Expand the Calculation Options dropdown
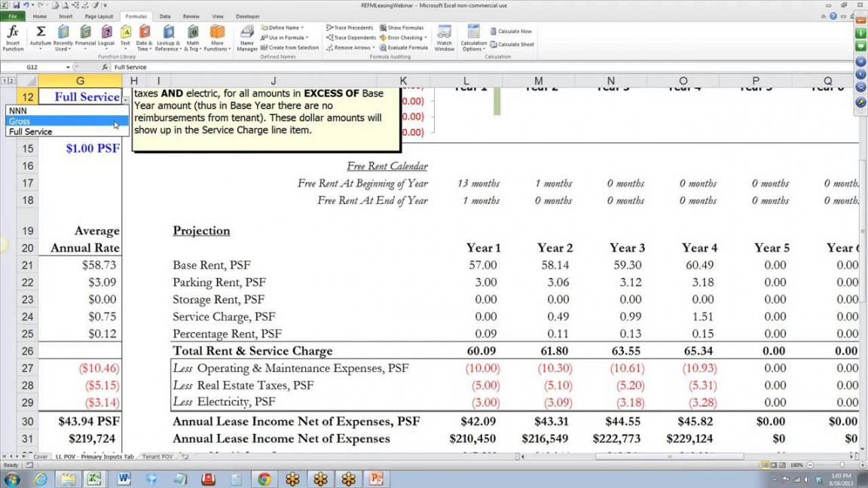The image size is (868, 488). 473,38
